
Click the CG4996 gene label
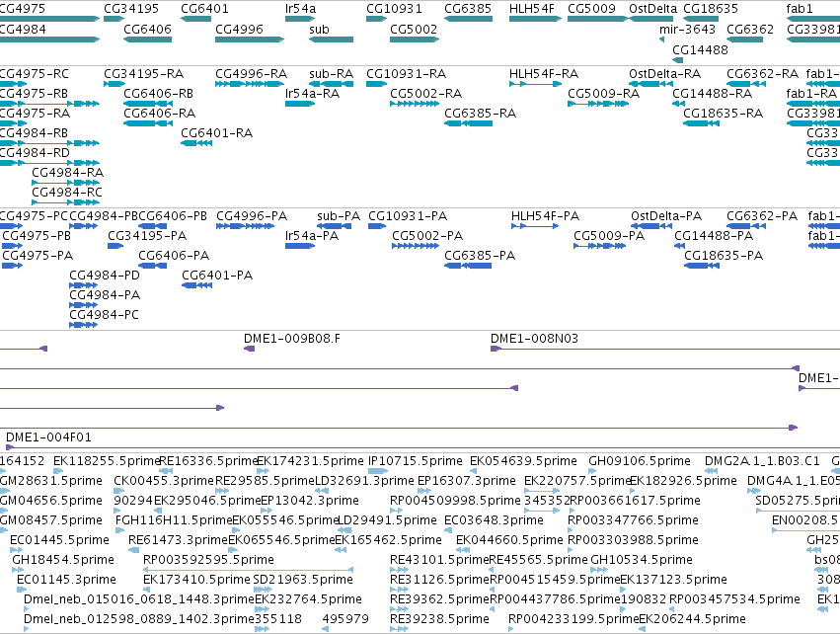tap(240, 29)
